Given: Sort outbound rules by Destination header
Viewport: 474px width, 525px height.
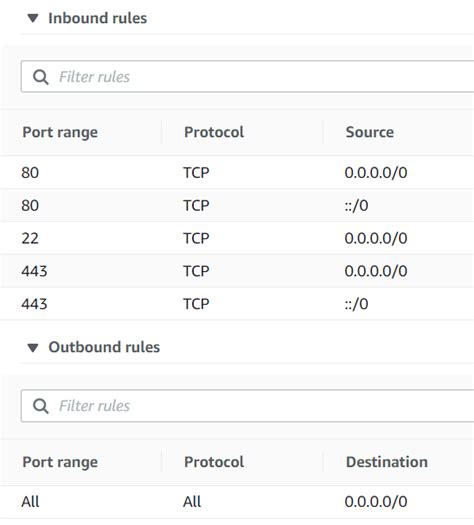Looking at the screenshot, I should point(387,462).
